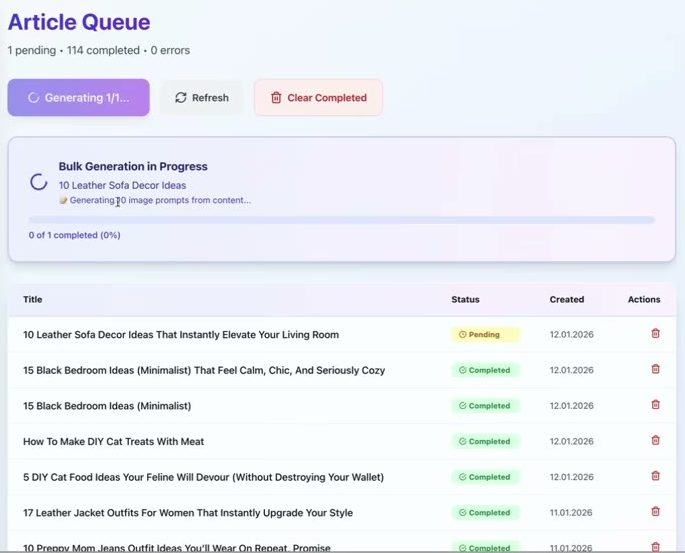Delete the 5 DIY Cat Food Ideas article
This screenshot has height=553, width=685.
pyautogui.click(x=655, y=476)
